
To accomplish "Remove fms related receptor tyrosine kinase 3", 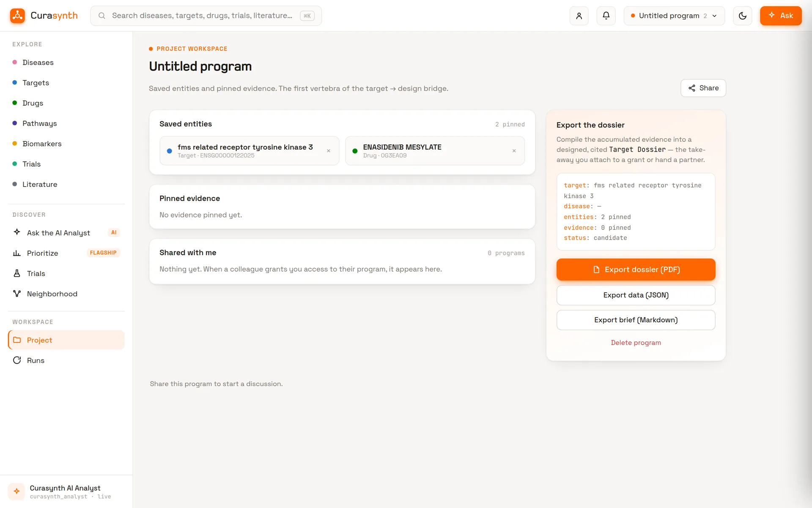I will (329, 151).
